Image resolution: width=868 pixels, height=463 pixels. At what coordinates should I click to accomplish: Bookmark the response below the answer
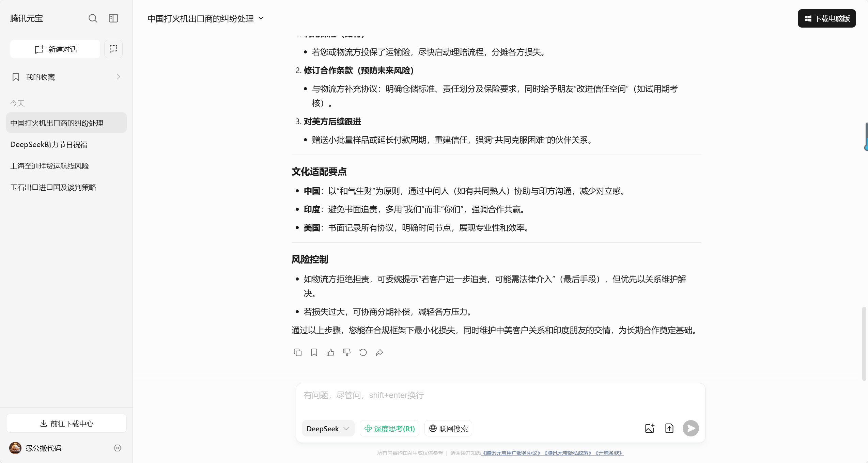pyautogui.click(x=314, y=352)
